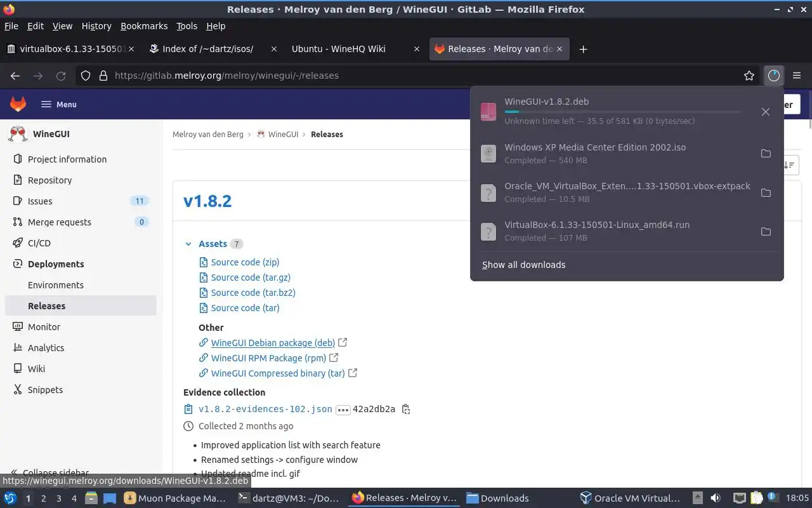Open Environments under Deployments
The width and height of the screenshot is (812, 508).
pyautogui.click(x=81, y=285)
